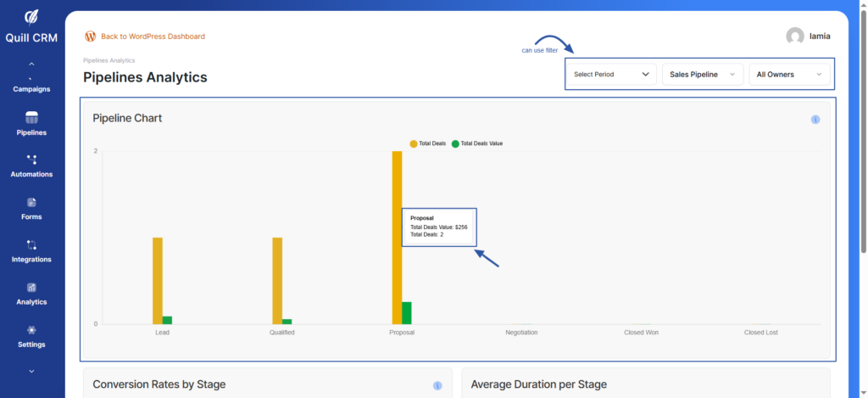
Task: Open the Automations sidebar icon
Action: (32, 160)
